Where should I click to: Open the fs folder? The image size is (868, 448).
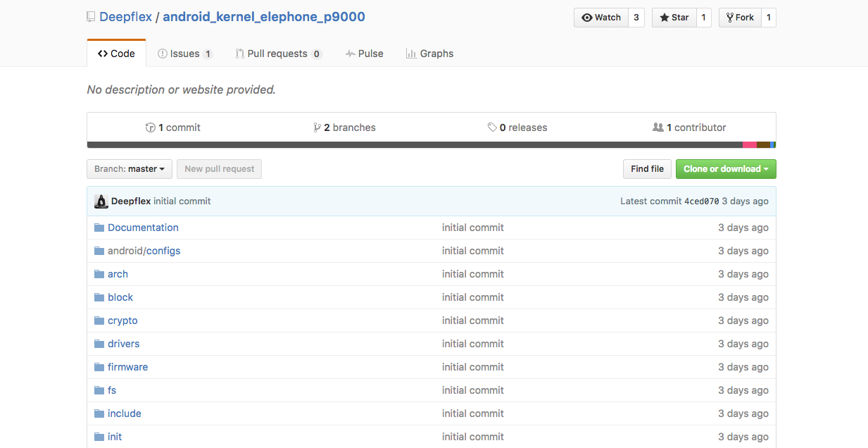point(112,390)
